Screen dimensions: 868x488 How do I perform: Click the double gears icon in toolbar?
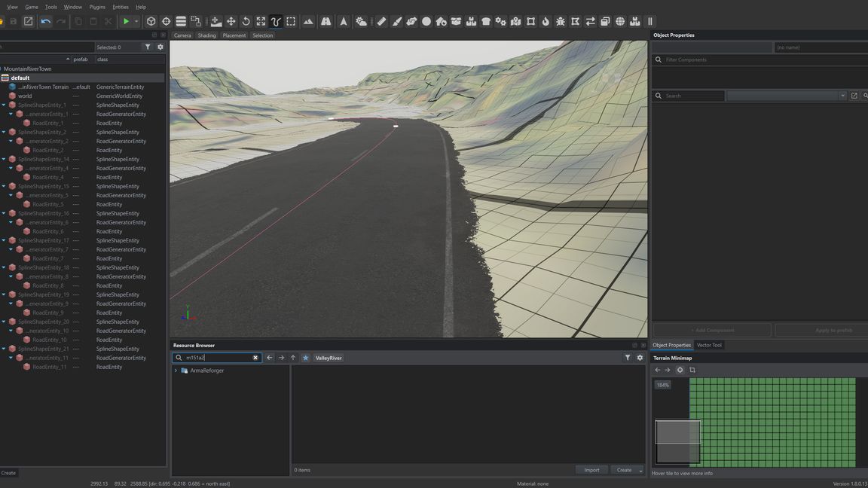point(500,22)
